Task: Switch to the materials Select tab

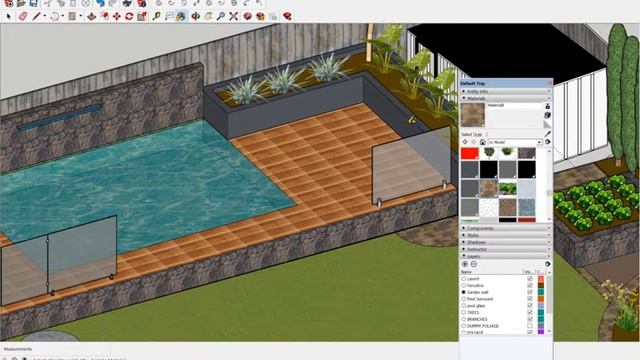Action: coord(467,134)
